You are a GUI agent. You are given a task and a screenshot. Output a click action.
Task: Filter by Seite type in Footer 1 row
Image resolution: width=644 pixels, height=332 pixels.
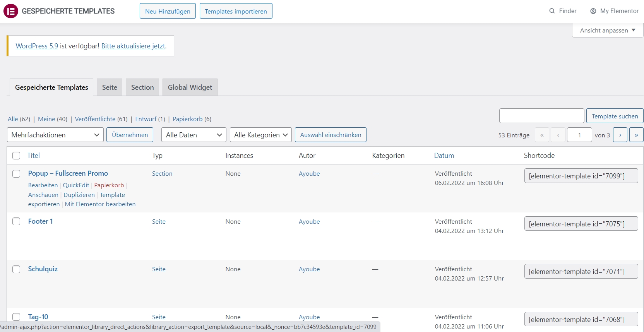[x=159, y=222]
